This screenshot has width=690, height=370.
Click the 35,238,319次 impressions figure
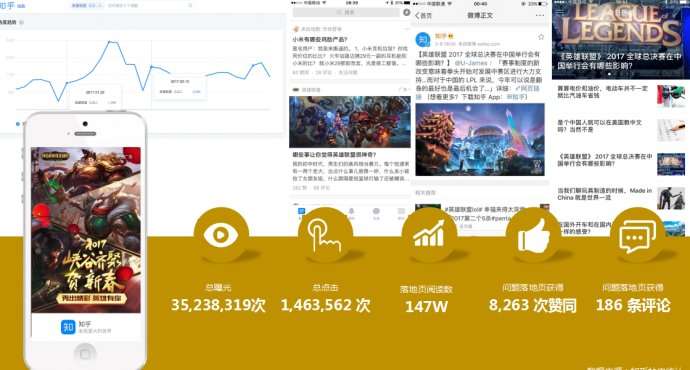click(218, 304)
